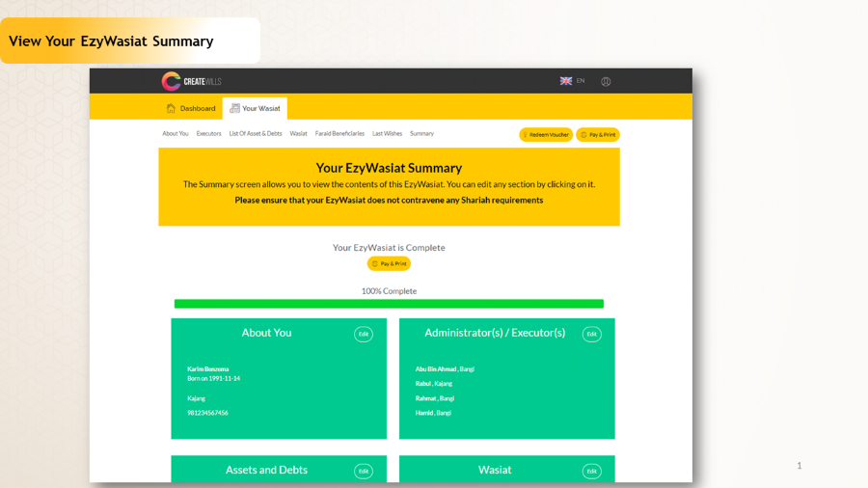Click Pay & Print under completion message
This screenshot has height=488, width=868.
[390, 264]
